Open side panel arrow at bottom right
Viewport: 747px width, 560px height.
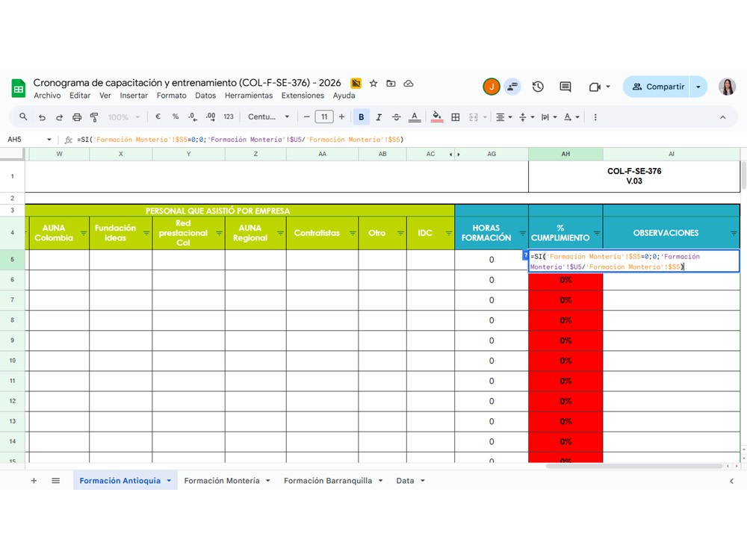coord(731,481)
